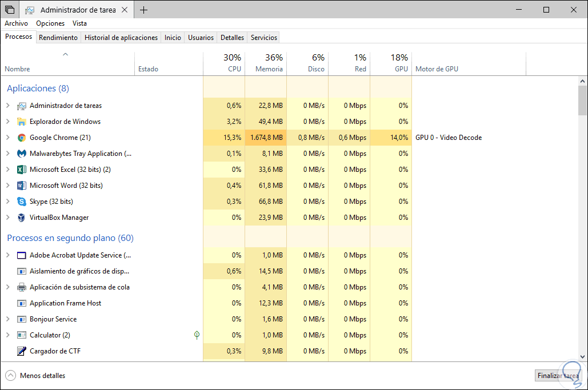This screenshot has width=588, height=390.
Task: Collapse view with Menos detalles
Action: [x=35, y=376]
